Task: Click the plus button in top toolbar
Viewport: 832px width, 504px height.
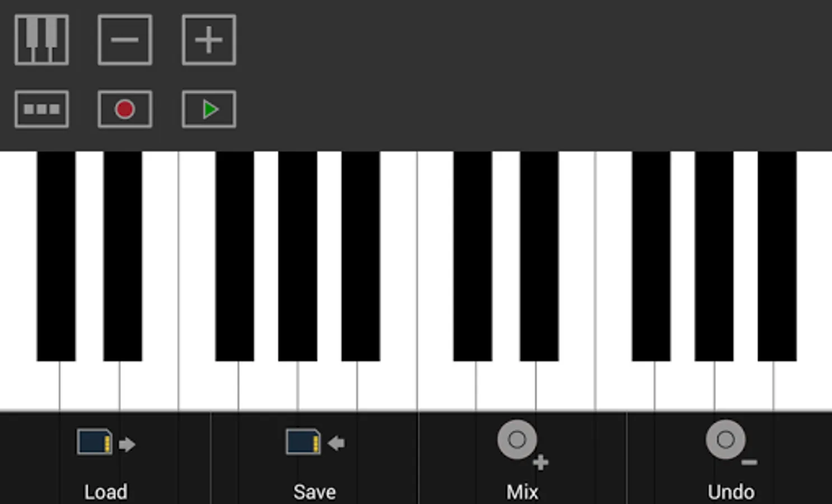Action: (x=209, y=40)
